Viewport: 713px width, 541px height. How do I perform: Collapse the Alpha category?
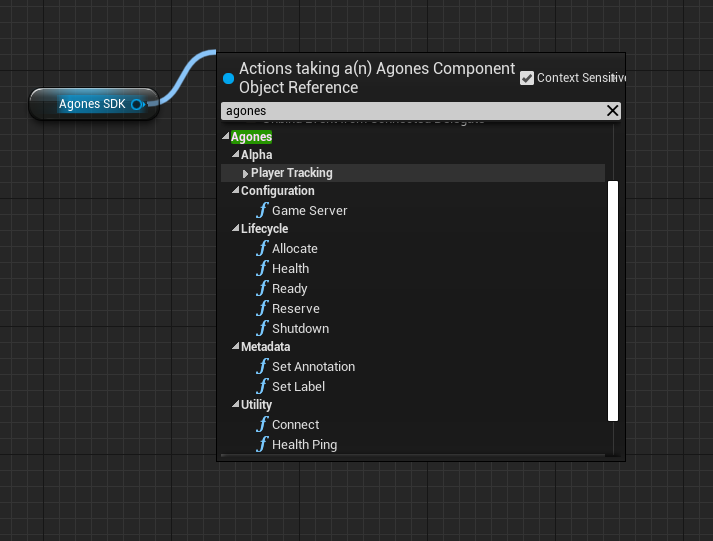(236, 155)
